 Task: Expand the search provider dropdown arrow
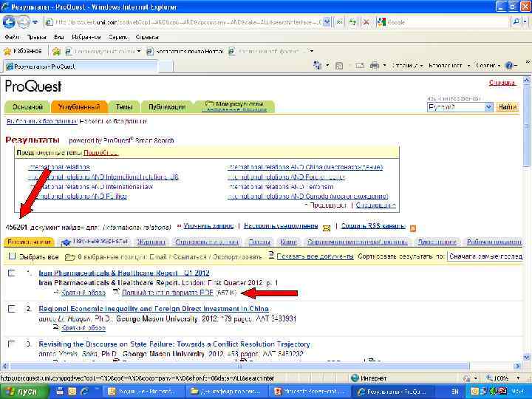tap(525, 22)
